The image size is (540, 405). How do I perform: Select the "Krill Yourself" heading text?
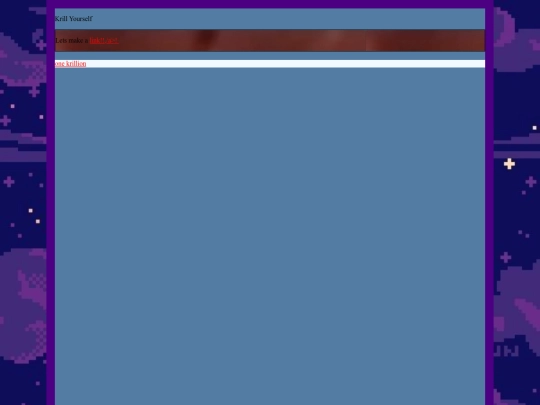point(74,19)
